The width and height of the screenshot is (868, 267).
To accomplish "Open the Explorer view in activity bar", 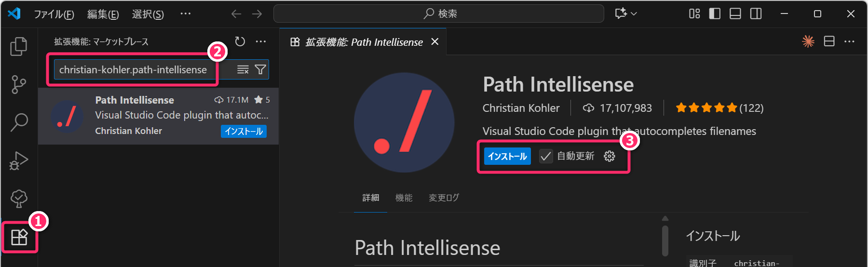I will tap(19, 46).
